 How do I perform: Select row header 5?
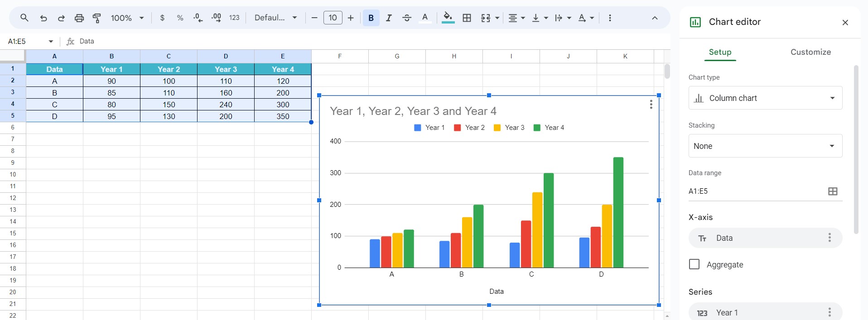pyautogui.click(x=13, y=115)
